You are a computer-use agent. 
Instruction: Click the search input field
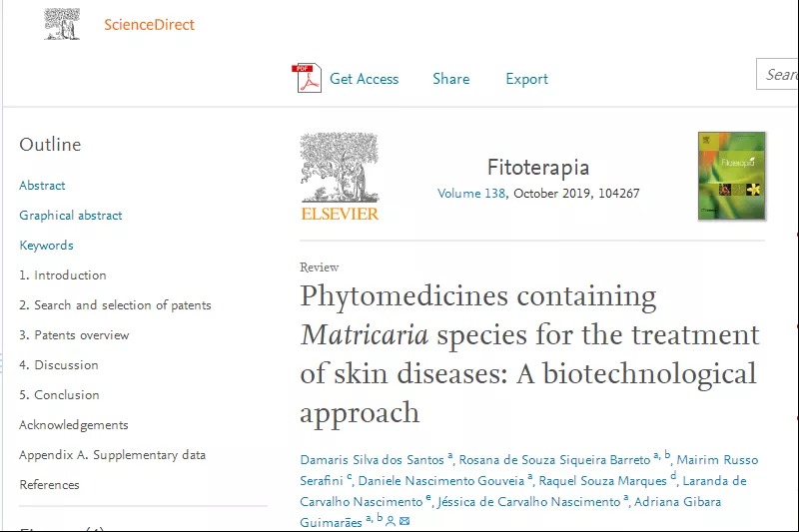click(779, 75)
